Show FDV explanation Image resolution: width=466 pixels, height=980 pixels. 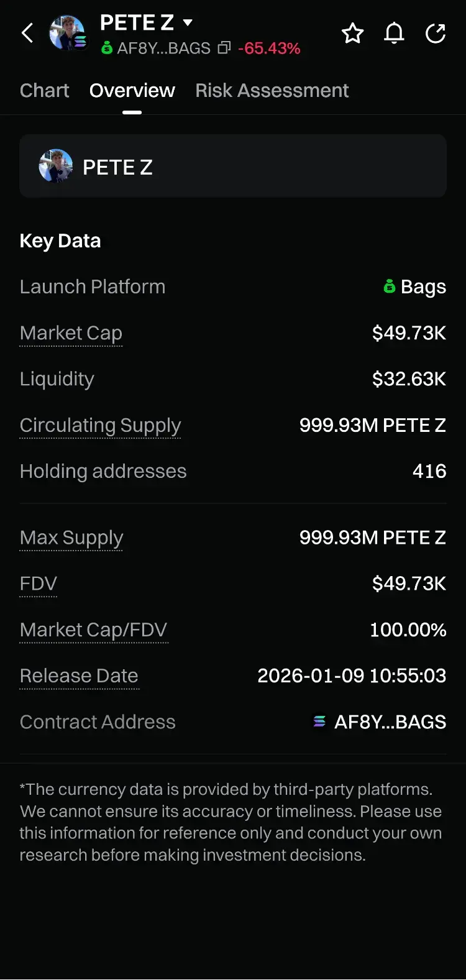(39, 584)
